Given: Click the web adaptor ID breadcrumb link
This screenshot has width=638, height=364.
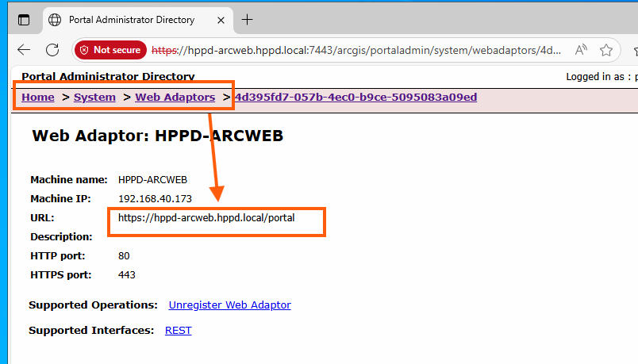Looking at the screenshot, I should point(356,98).
